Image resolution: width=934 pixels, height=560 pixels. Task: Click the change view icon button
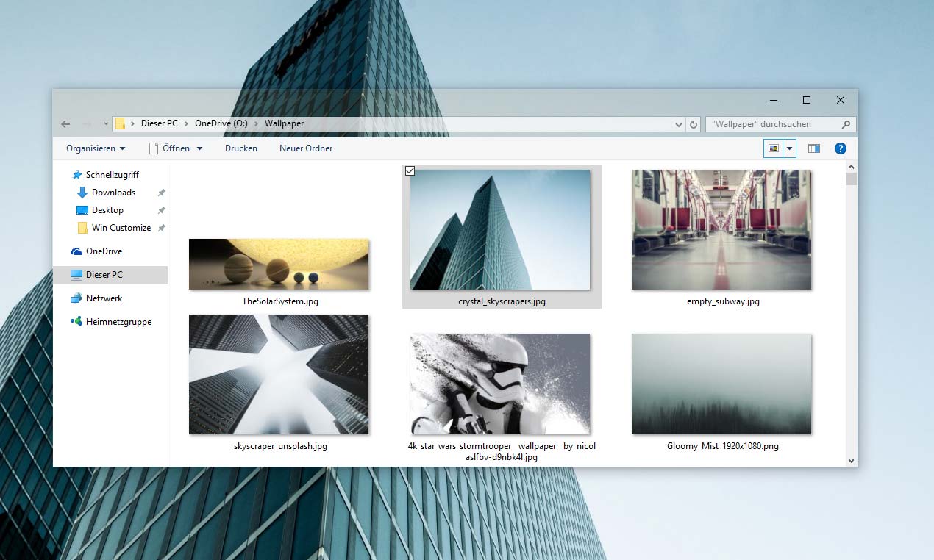pos(773,148)
